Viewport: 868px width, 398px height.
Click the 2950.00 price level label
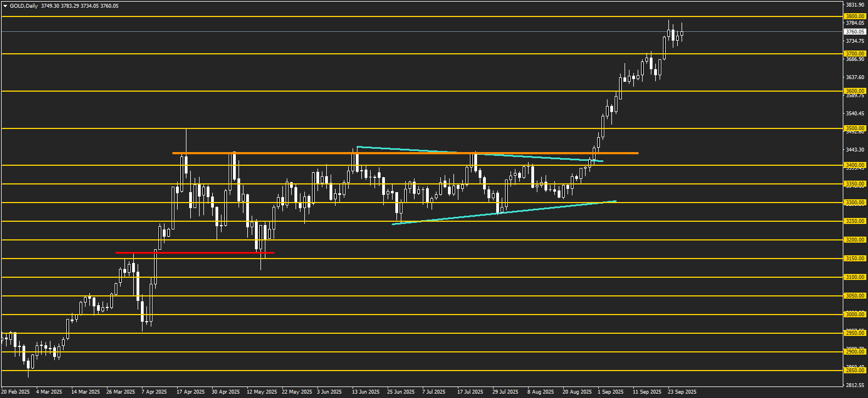(855, 333)
